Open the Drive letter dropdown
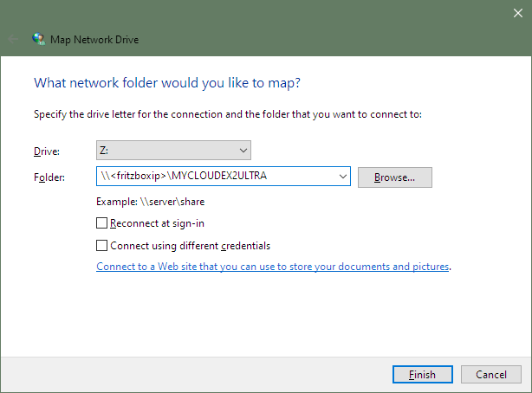 pyautogui.click(x=173, y=151)
